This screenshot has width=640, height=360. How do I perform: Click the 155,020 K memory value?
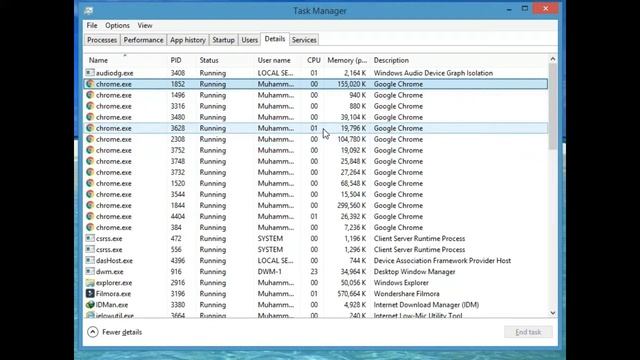pos(351,84)
